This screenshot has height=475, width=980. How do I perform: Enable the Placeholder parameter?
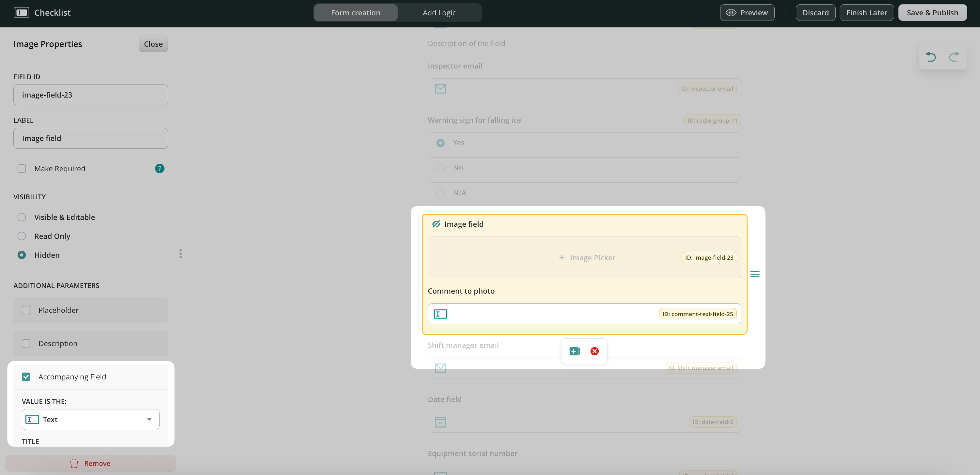26,310
